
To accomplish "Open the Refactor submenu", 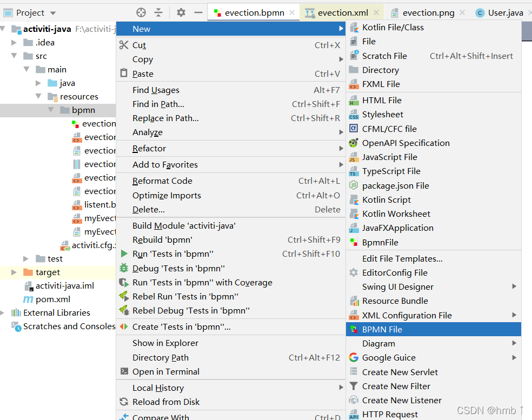I will (231, 148).
